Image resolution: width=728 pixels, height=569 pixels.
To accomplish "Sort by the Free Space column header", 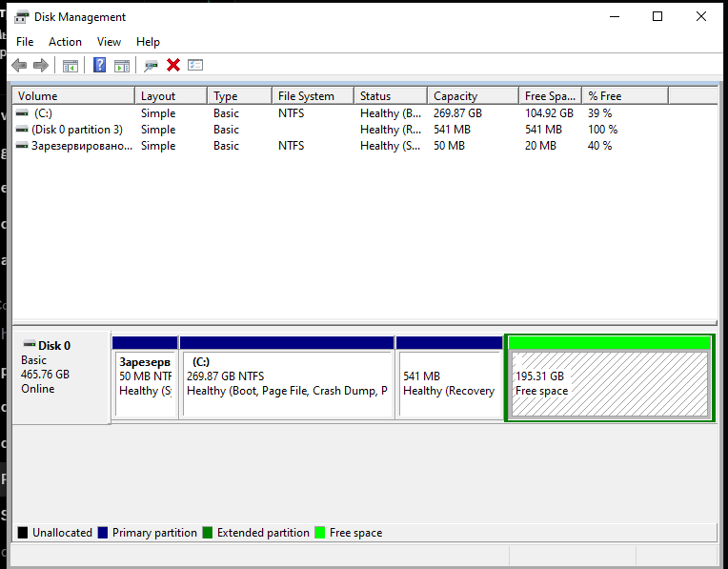I will tap(551, 96).
